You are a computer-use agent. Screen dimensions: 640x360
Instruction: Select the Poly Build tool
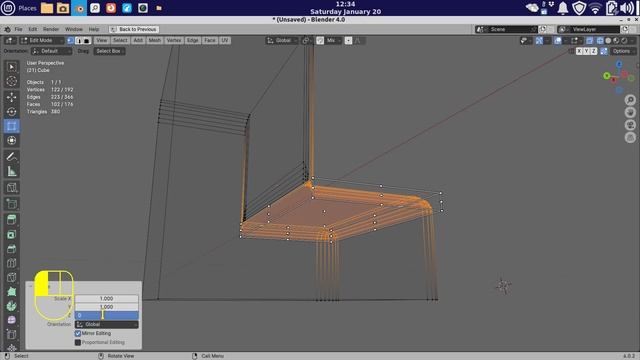(x=11, y=292)
